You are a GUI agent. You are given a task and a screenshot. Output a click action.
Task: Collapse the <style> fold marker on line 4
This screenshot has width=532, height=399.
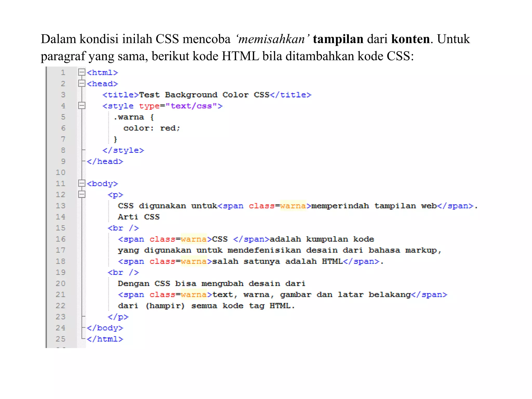pos(82,105)
